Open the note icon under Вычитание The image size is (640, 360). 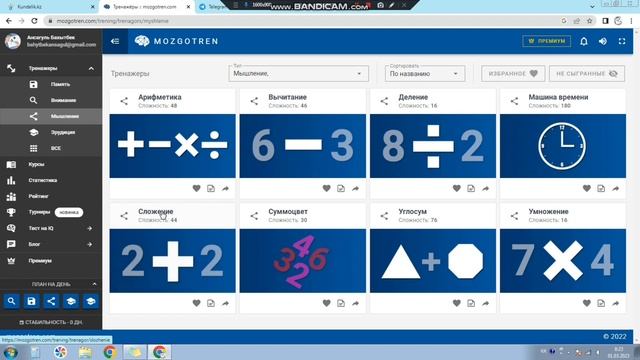pyautogui.click(x=341, y=189)
